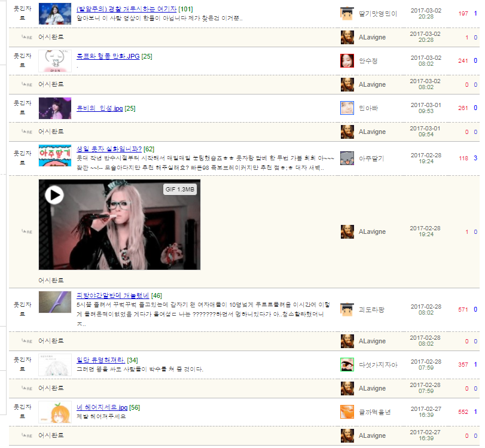Click the RE reply arrow under the [56] post
The height and width of the screenshot is (448, 485).
click(27, 435)
